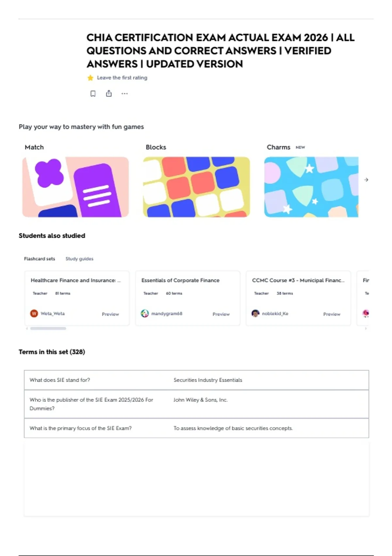Launch the Charms game thumbnail

click(311, 187)
